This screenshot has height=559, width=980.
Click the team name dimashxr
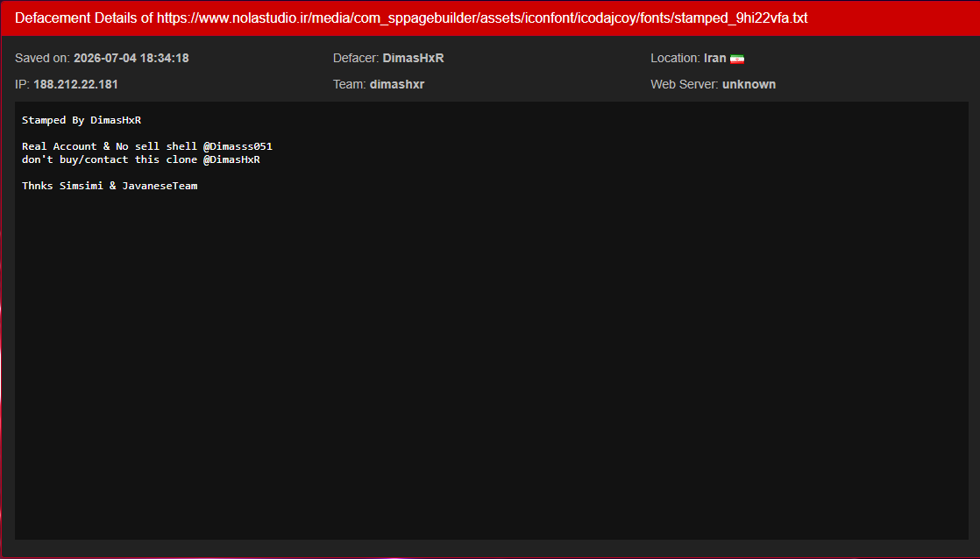click(x=397, y=84)
